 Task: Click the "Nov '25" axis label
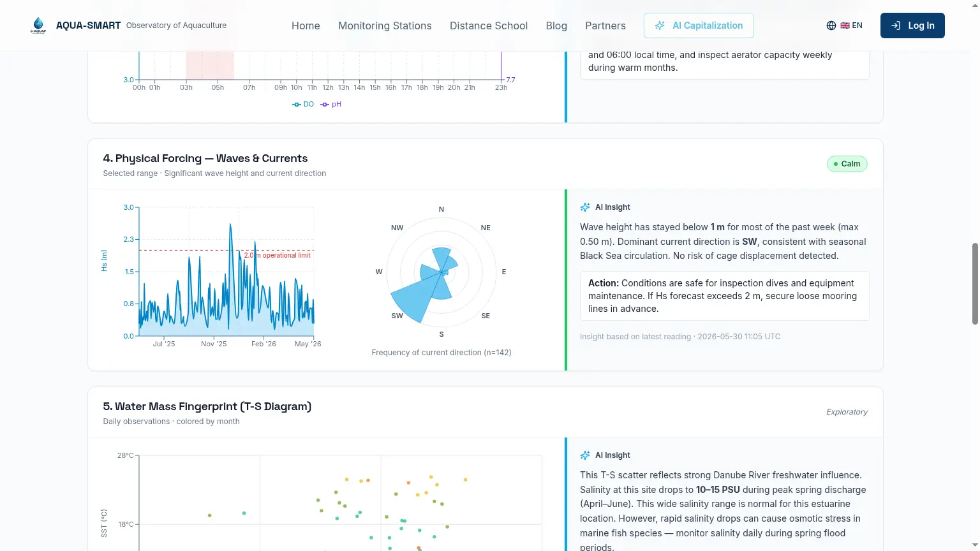(x=214, y=344)
